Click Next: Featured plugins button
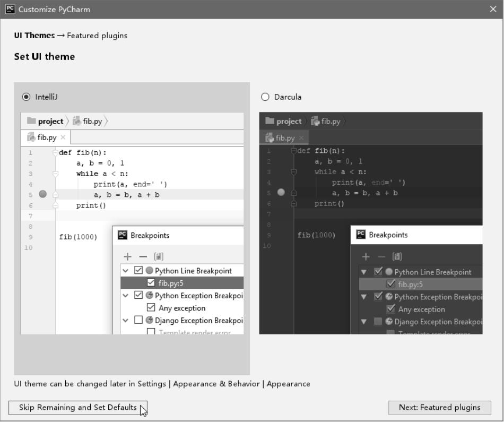Viewport: 504px width, 422px height. (x=439, y=408)
